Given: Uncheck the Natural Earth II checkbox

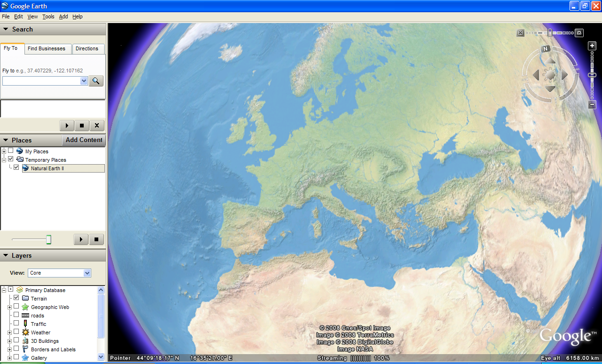Looking at the screenshot, I should (x=16, y=167).
